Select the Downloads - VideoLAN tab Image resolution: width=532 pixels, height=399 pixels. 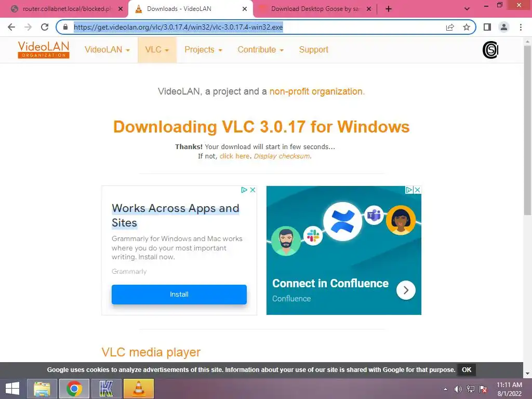click(x=190, y=9)
